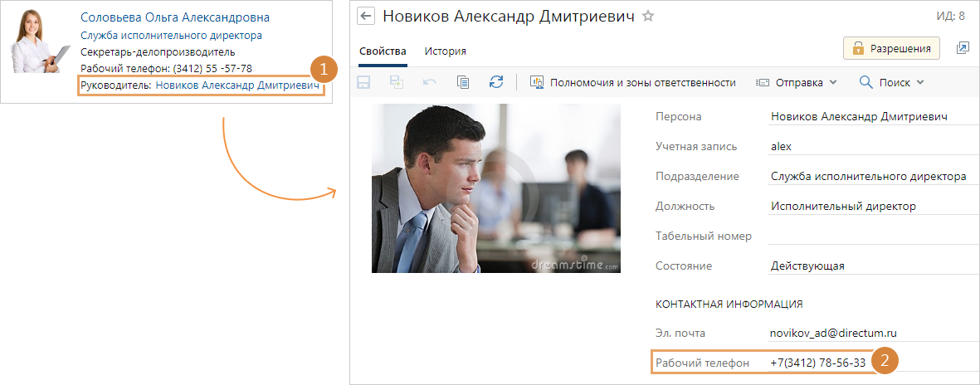Open the Служба исполнительного директора link
980x385 pixels.
(171, 36)
